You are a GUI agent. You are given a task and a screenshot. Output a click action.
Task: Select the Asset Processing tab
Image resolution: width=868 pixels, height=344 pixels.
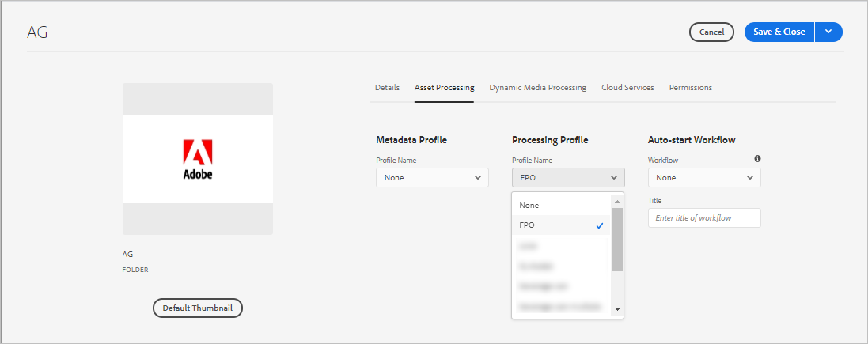tap(445, 88)
